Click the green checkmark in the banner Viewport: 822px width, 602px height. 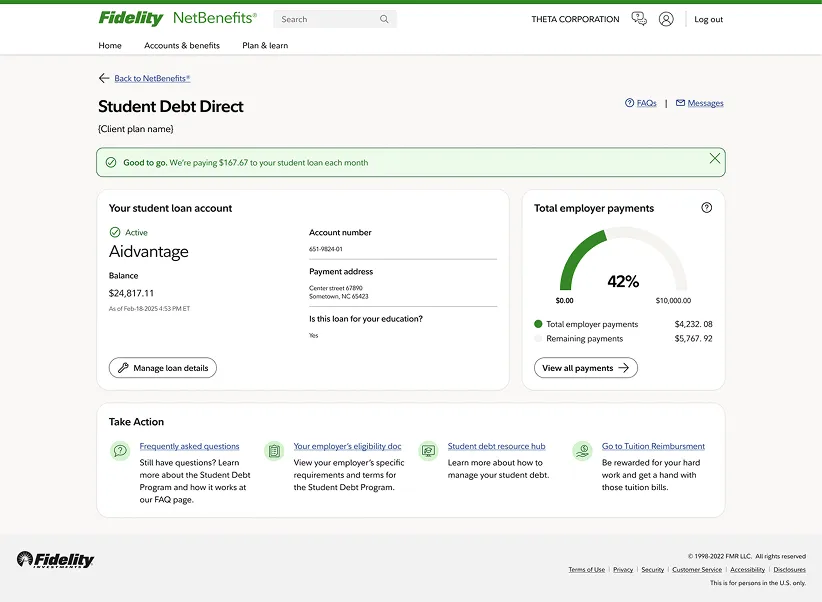click(111, 163)
